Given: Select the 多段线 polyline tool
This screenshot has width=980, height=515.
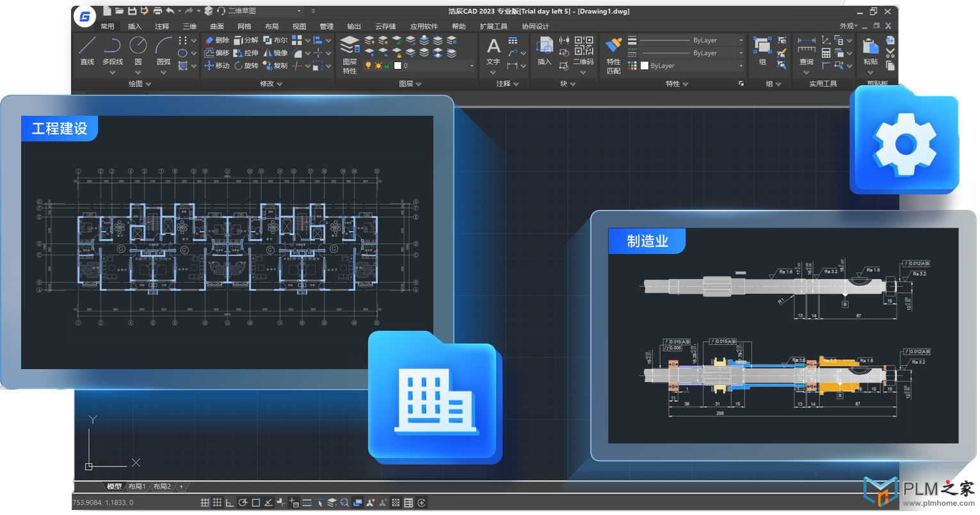Looking at the screenshot, I should (x=113, y=51).
